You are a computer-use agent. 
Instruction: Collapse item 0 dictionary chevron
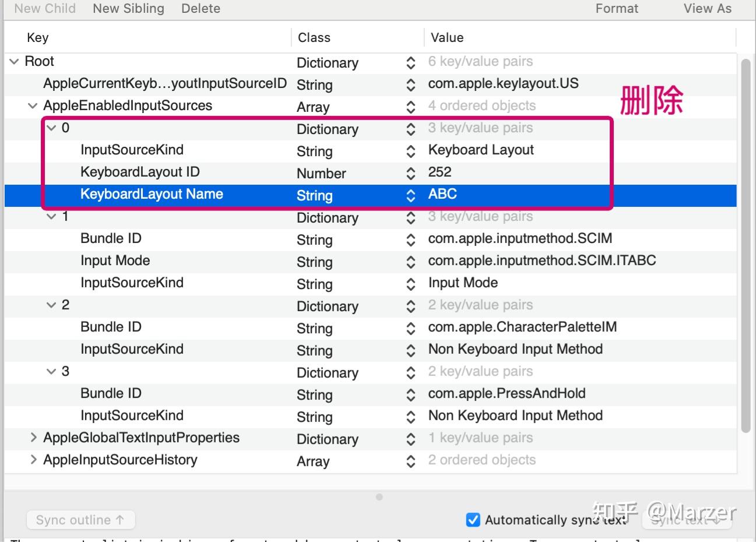coord(52,128)
